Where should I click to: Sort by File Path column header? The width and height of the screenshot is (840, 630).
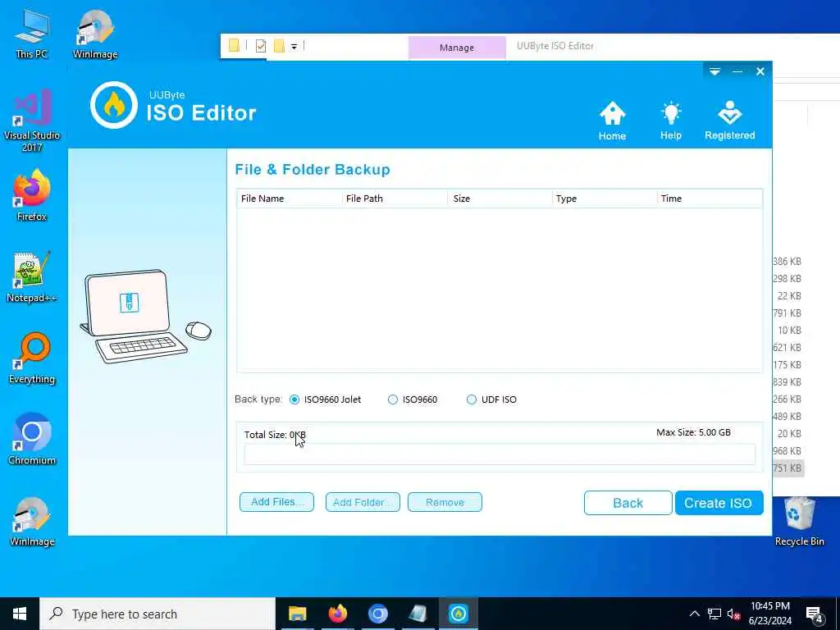(395, 199)
